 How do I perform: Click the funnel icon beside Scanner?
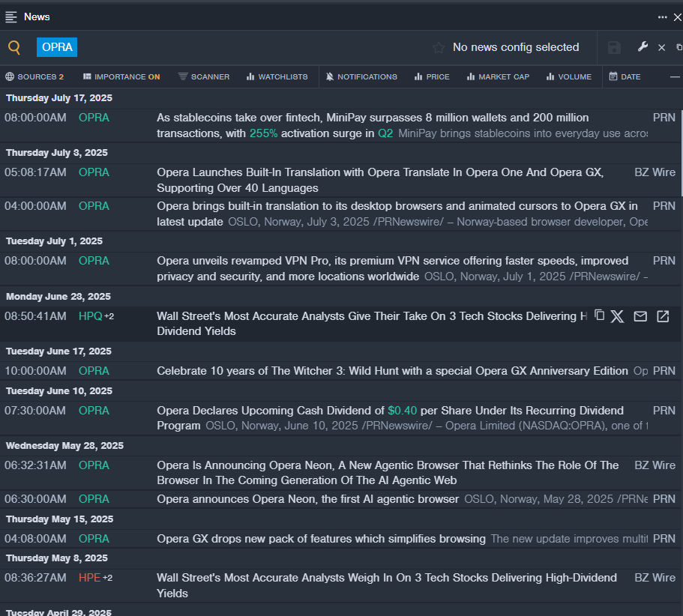(183, 76)
